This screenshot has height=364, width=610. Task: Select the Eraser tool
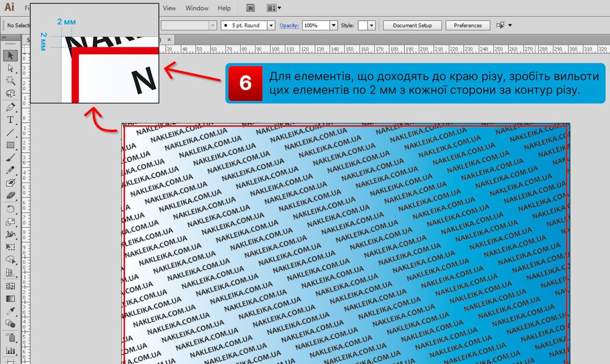click(x=11, y=196)
